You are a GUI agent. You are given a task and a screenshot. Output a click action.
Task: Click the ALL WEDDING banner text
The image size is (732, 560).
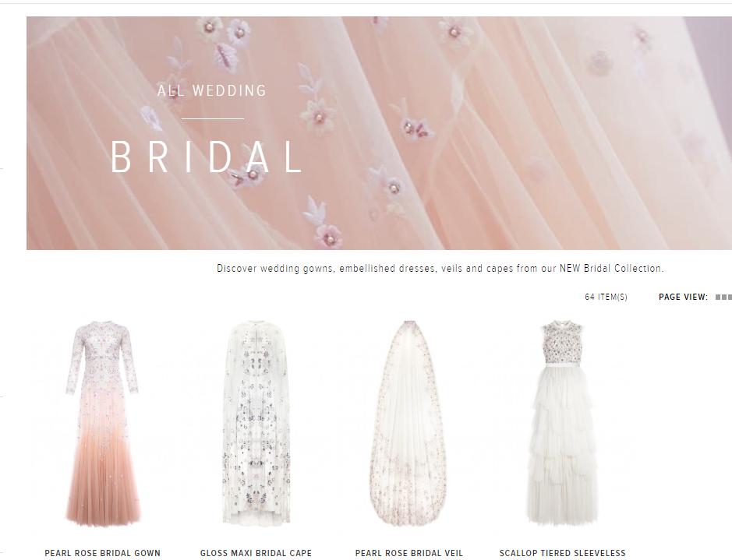click(212, 90)
